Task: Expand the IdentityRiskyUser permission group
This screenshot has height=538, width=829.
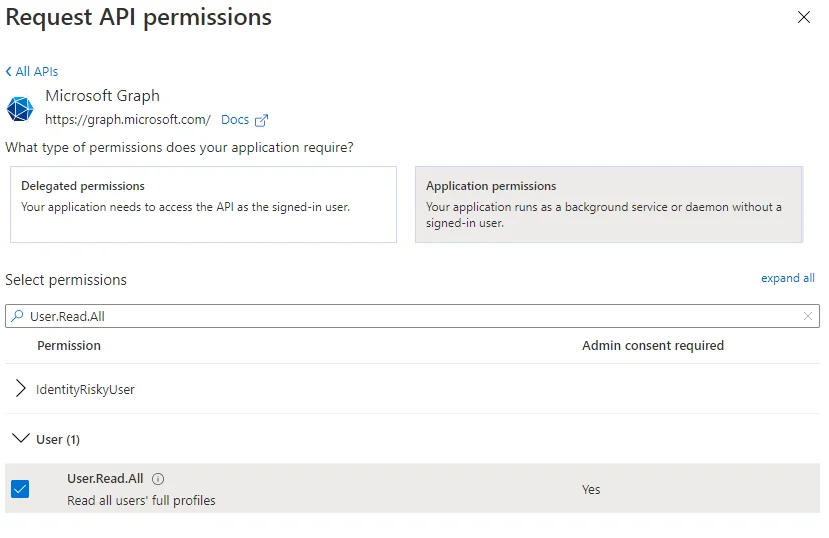Action: (21, 389)
